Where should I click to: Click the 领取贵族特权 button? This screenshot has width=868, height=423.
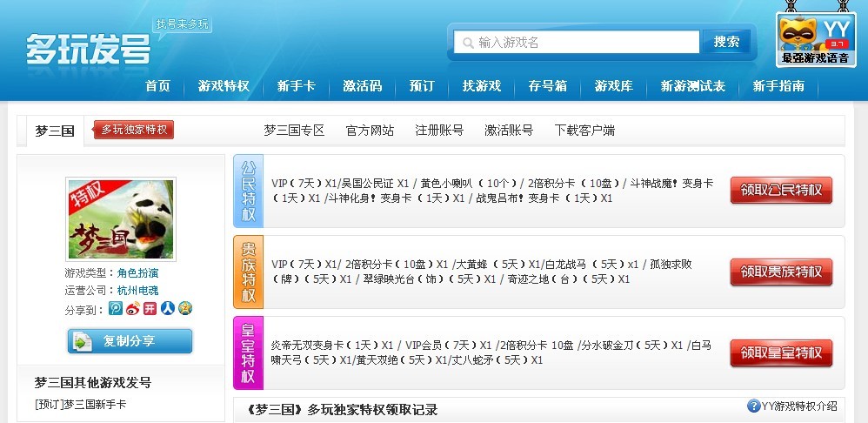point(781,272)
